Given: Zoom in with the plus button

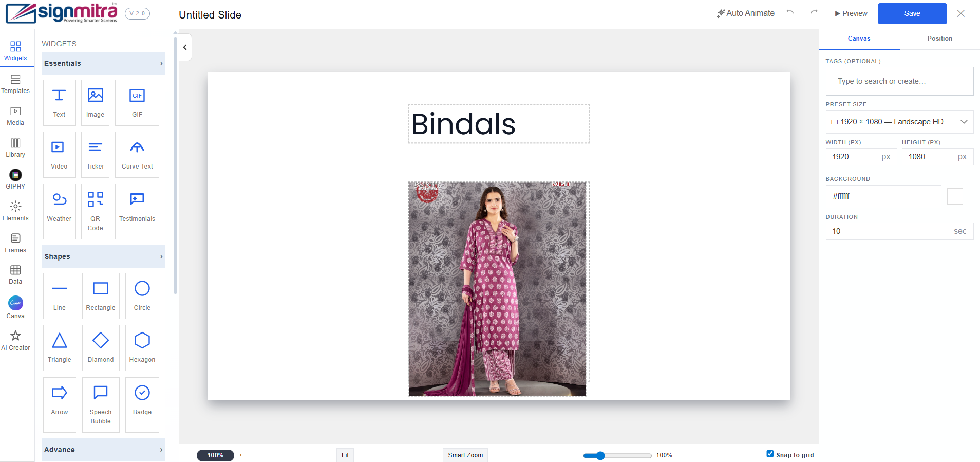Looking at the screenshot, I should click(x=241, y=455).
